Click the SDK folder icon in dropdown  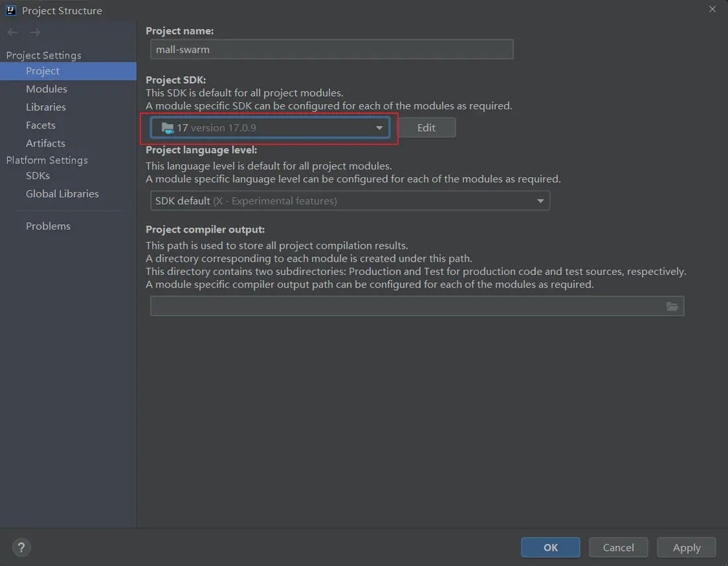pos(167,128)
